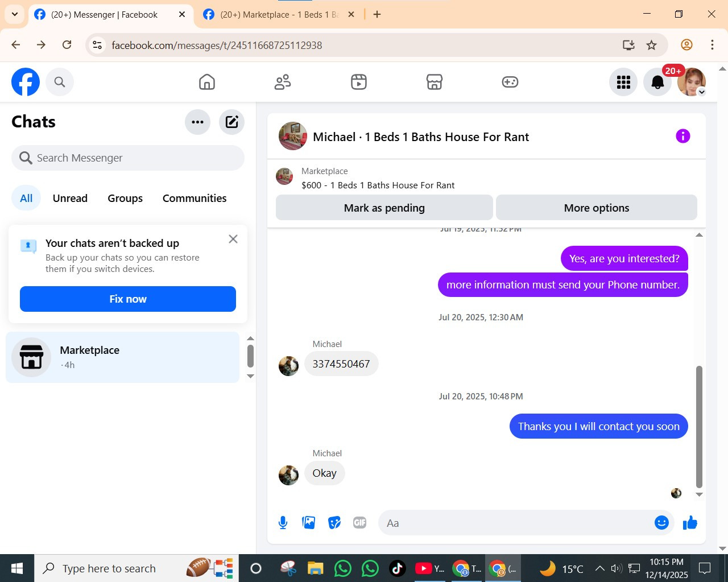Click the Mark as pending button

[x=384, y=208]
